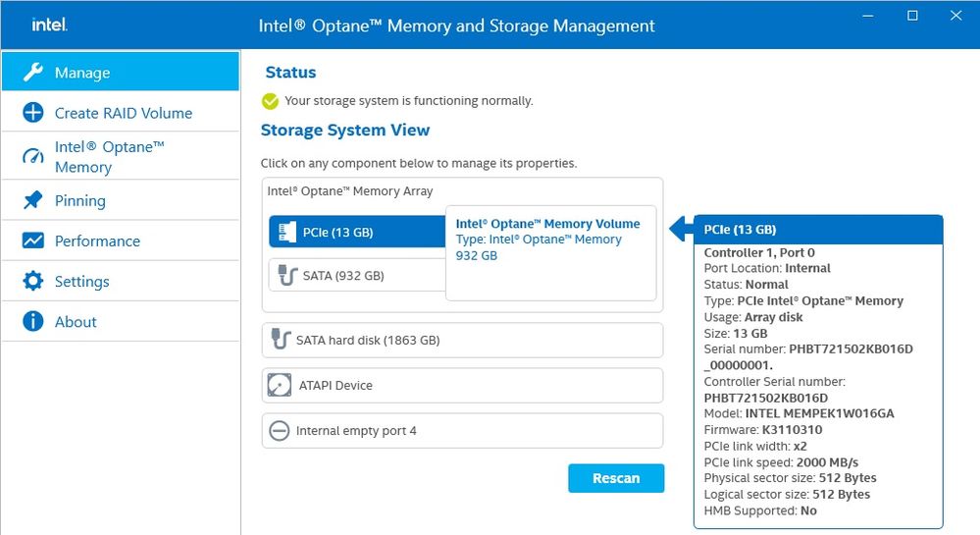Screen dimensions: 980x535
Task: Click the Physical sector size line
Action: 790,478
